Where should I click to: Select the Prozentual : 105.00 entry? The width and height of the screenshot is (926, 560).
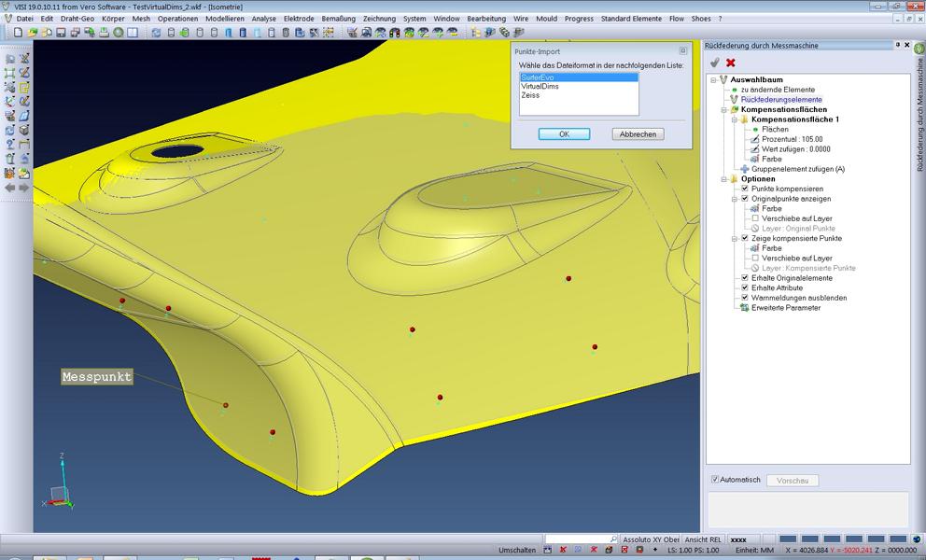click(792, 139)
